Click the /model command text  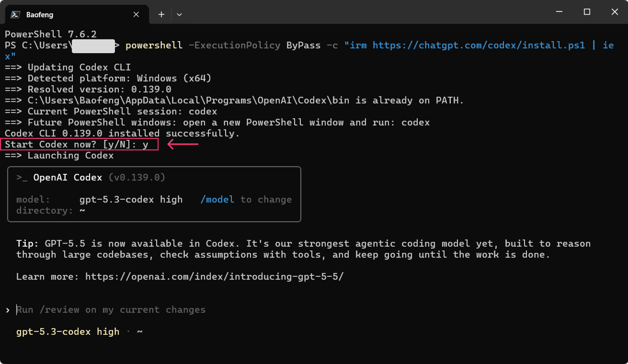[x=217, y=199]
